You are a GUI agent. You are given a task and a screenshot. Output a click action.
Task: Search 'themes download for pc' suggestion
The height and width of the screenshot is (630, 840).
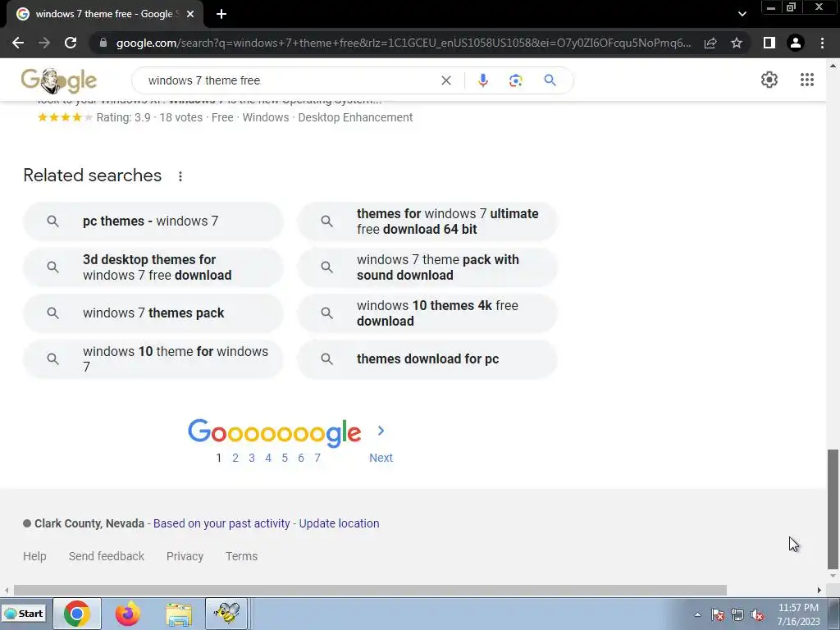(427, 359)
